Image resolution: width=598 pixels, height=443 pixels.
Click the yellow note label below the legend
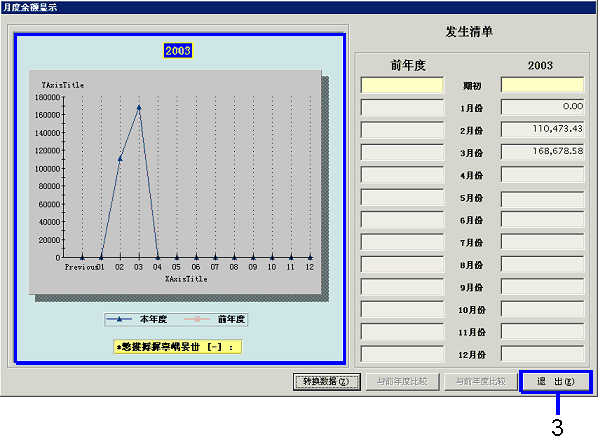(x=178, y=347)
